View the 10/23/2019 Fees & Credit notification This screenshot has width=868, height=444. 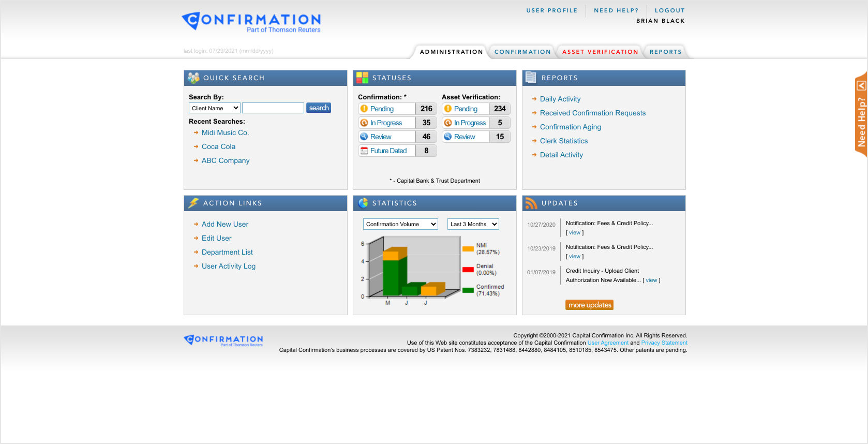[x=575, y=256]
